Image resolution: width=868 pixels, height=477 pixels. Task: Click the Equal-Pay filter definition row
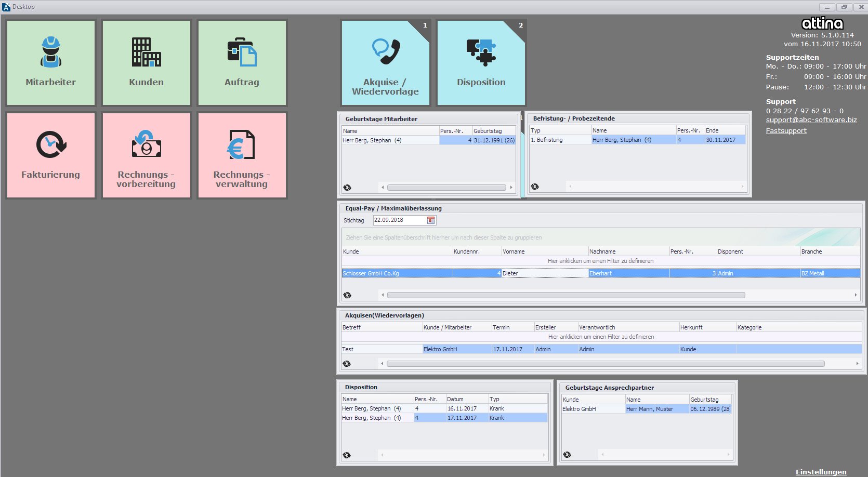601,261
